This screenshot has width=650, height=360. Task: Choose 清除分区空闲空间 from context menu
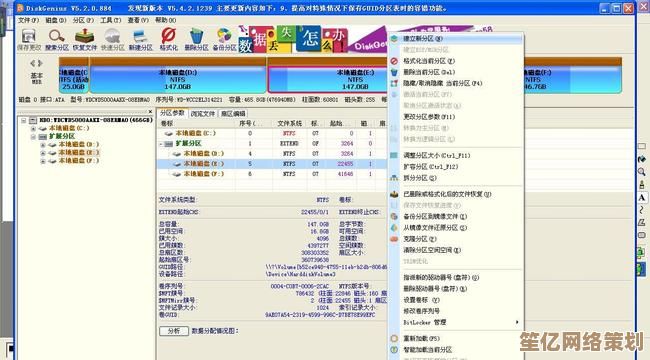click(x=432, y=250)
